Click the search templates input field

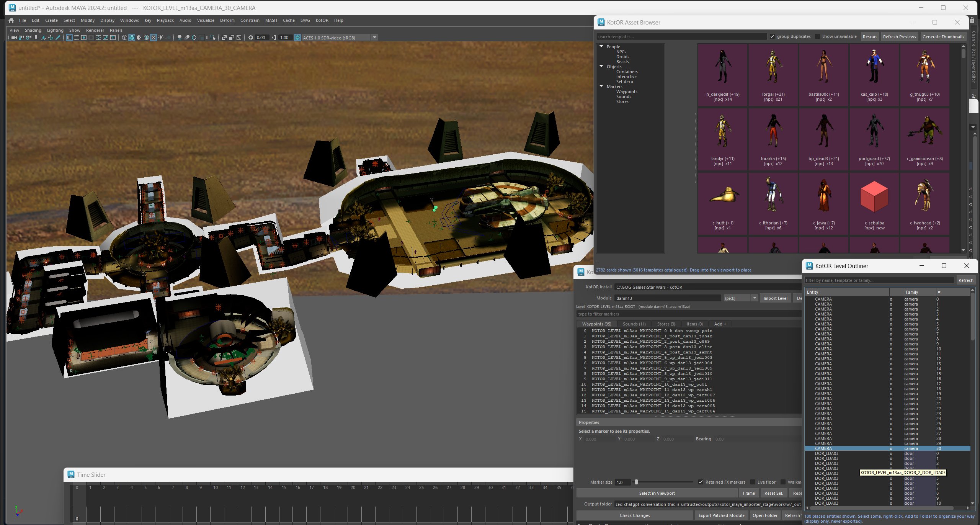click(681, 37)
